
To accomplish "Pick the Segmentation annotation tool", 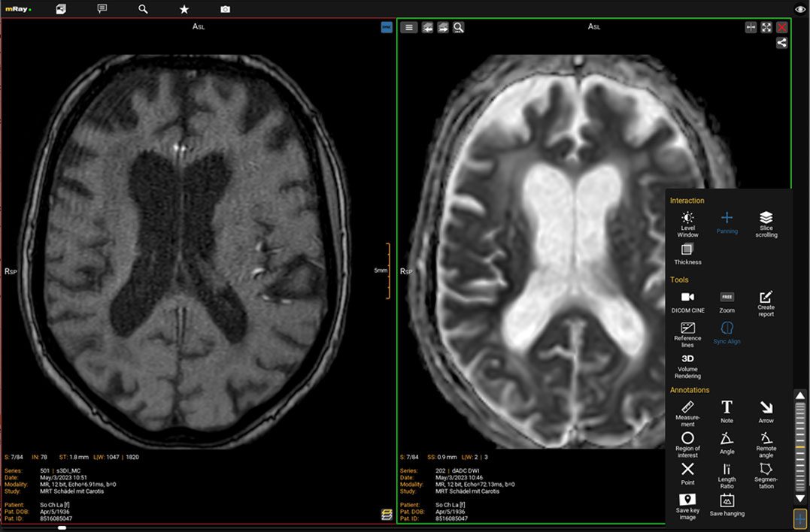I will 766,474.
